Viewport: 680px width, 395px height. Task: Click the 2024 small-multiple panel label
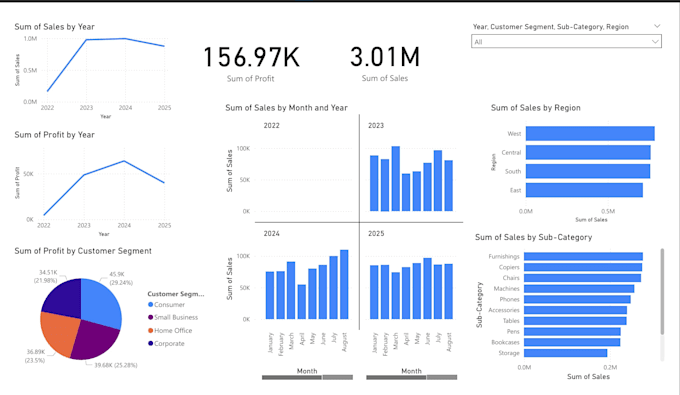pyautogui.click(x=271, y=234)
